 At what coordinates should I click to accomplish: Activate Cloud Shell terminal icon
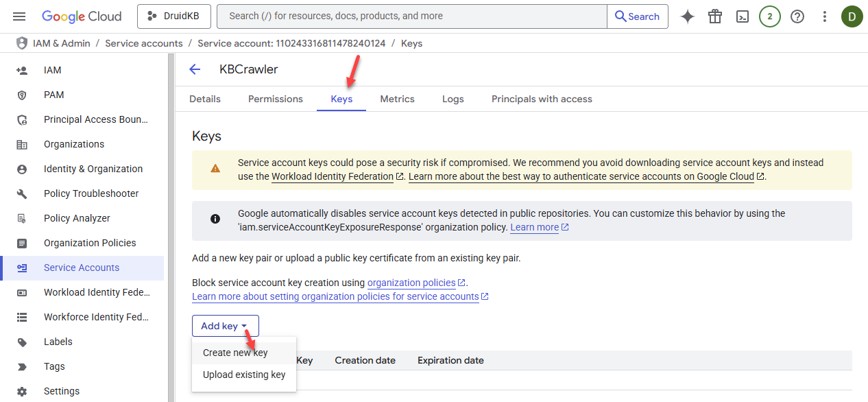(743, 16)
